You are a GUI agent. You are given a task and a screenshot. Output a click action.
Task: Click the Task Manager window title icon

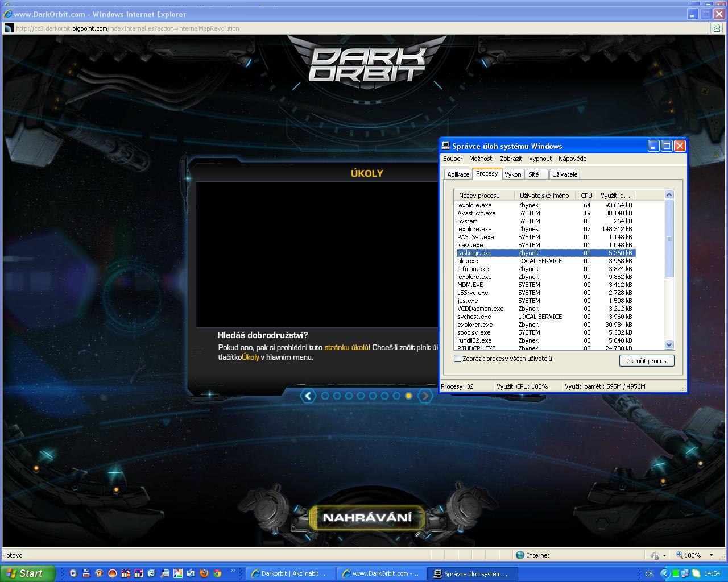click(x=446, y=146)
